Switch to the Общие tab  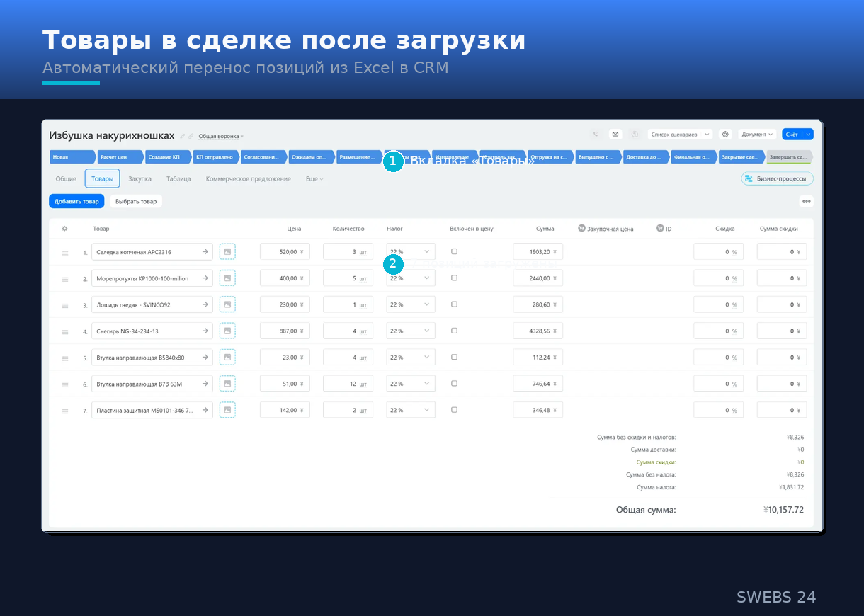(x=66, y=179)
